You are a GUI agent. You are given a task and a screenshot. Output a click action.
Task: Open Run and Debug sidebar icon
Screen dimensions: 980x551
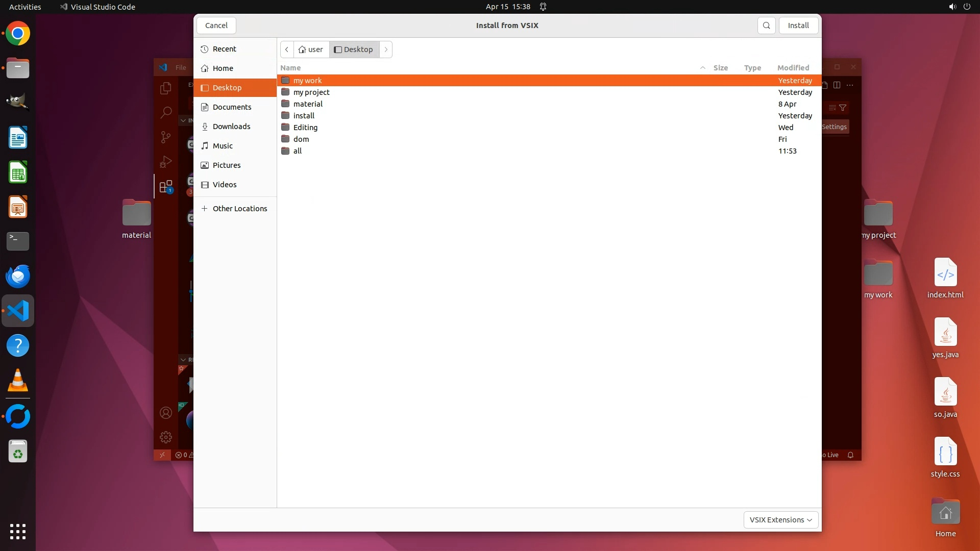[165, 162]
